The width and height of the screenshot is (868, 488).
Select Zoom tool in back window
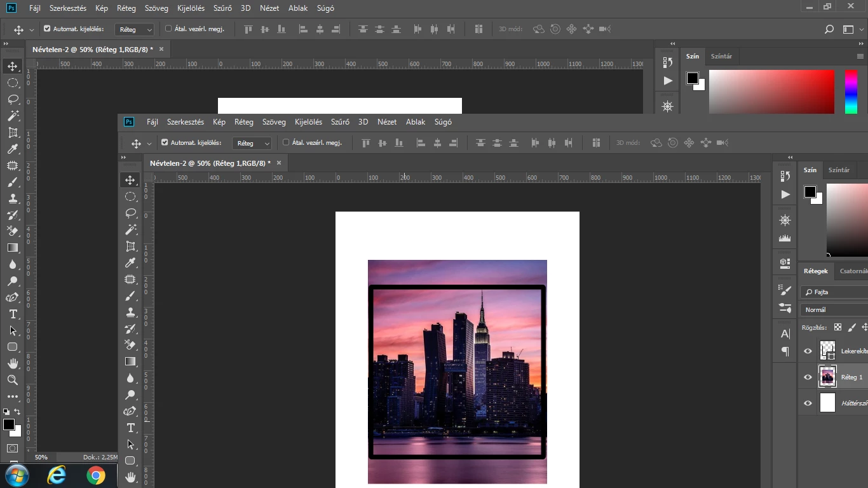click(13, 380)
